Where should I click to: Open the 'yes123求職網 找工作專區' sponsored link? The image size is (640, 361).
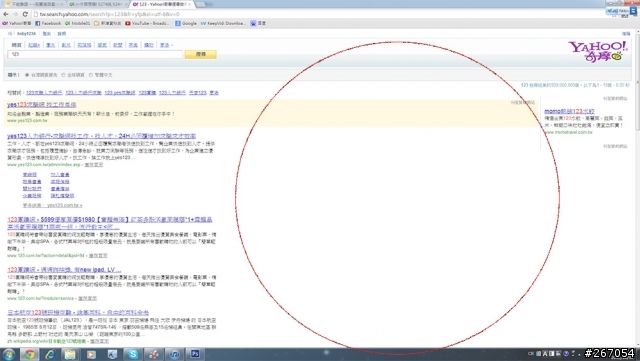[x=42, y=105]
